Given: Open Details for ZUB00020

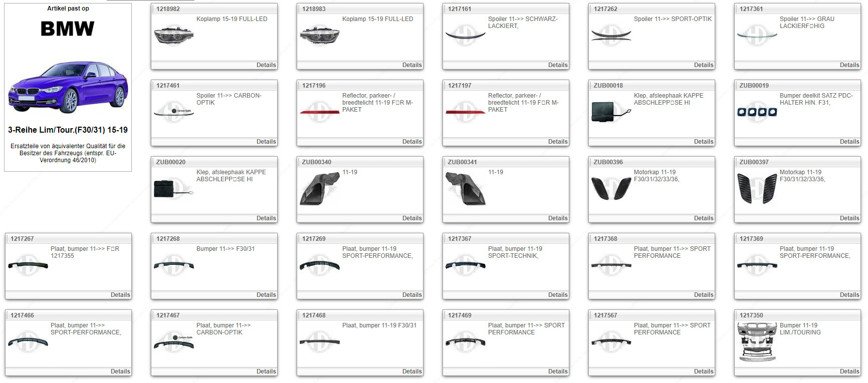Looking at the screenshot, I should (x=266, y=218).
